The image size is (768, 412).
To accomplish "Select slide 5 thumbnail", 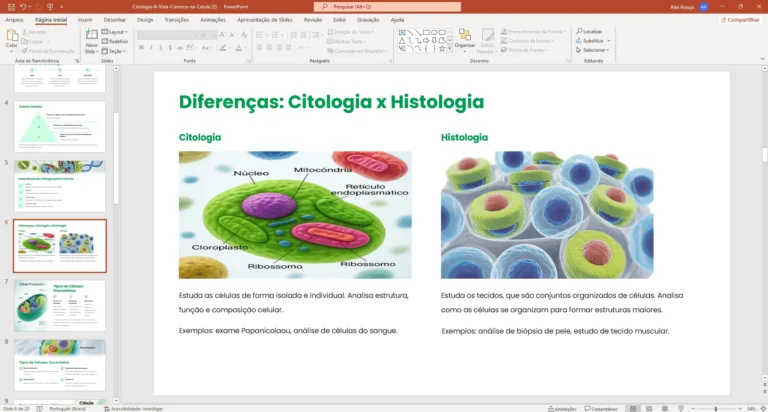I will tap(60, 186).
